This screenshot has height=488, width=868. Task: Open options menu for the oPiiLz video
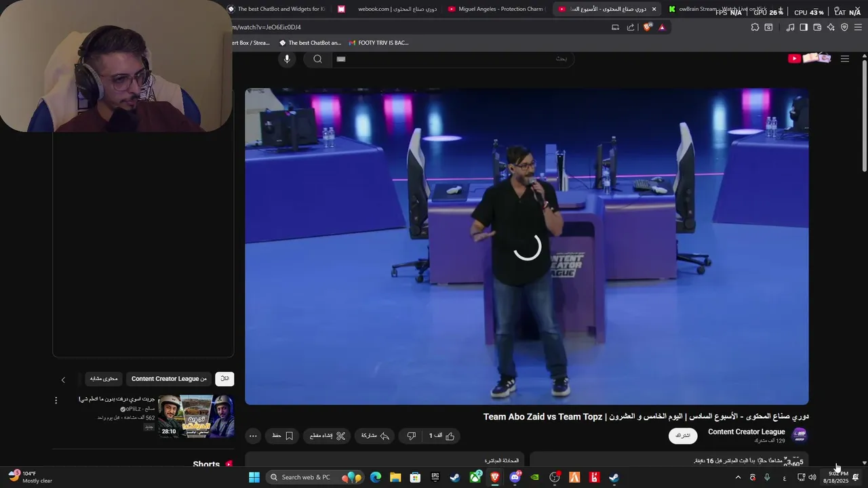coord(56,401)
